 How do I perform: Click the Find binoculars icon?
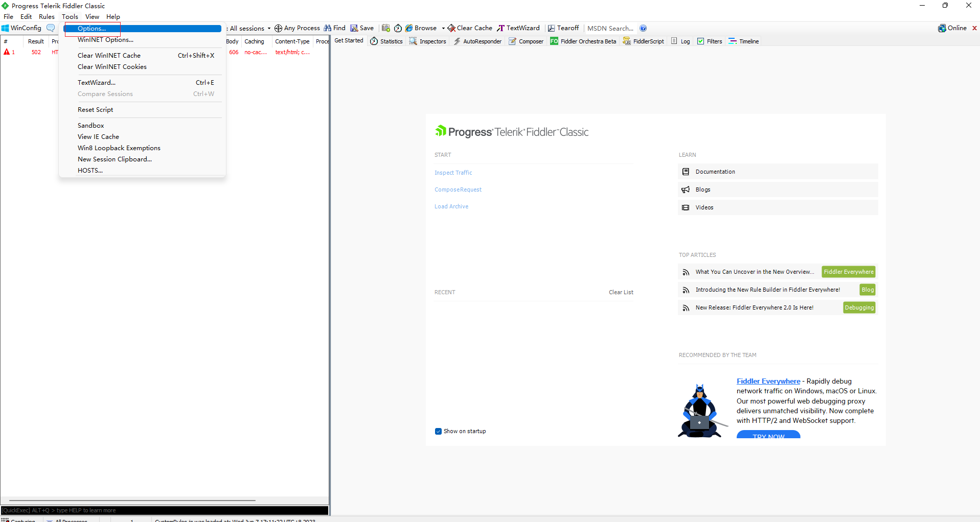328,28
